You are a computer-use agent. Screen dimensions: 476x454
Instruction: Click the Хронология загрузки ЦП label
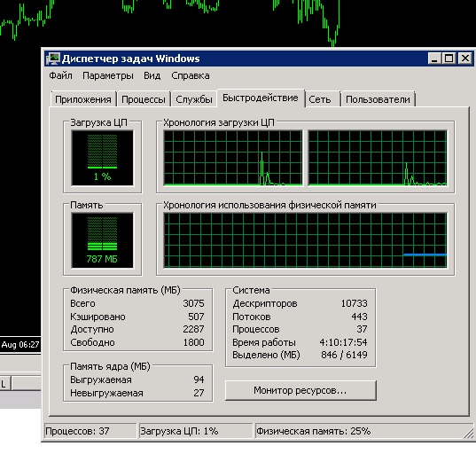click(x=219, y=122)
